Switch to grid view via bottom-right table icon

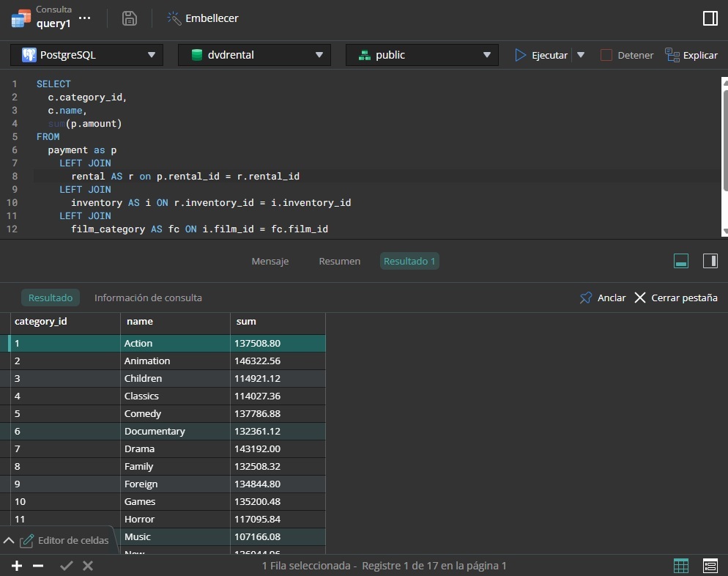[680, 565]
